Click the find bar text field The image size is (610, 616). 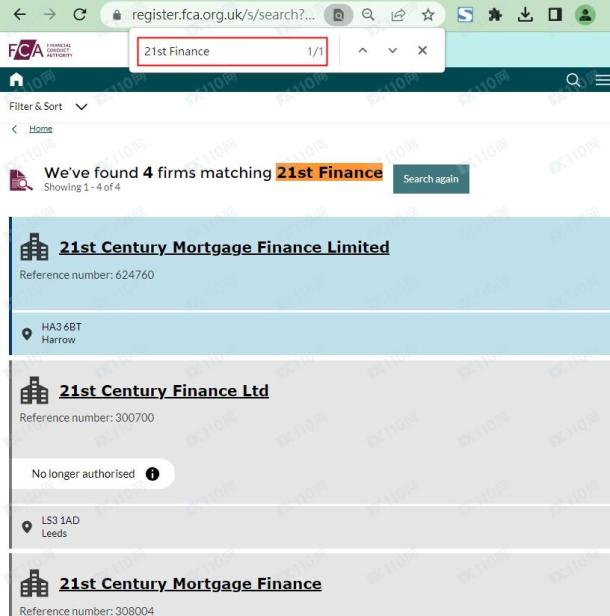coord(232,51)
